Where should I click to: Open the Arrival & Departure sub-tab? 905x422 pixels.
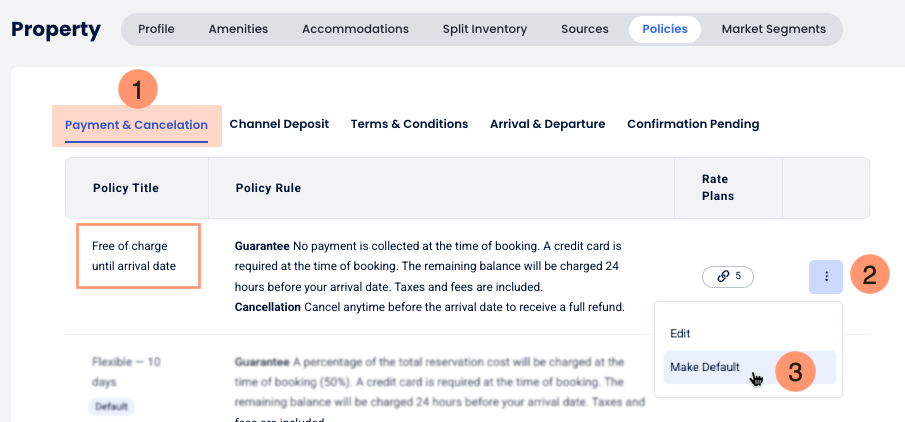click(547, 124)
